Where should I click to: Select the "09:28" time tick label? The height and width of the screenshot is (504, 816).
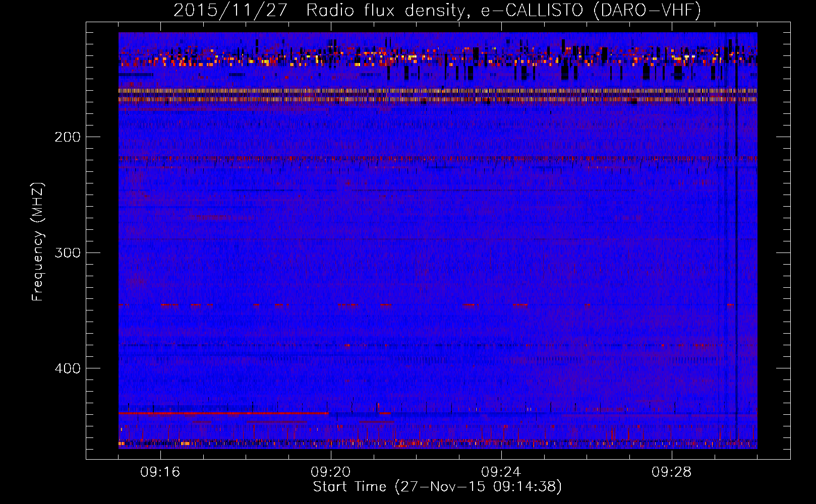coord(672,472)
